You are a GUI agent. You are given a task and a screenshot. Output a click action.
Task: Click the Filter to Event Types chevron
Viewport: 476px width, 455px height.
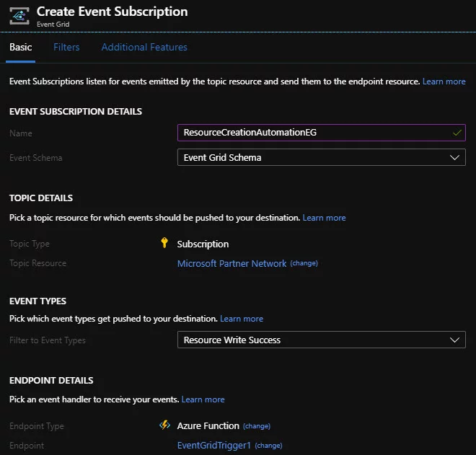click(454, 340)
